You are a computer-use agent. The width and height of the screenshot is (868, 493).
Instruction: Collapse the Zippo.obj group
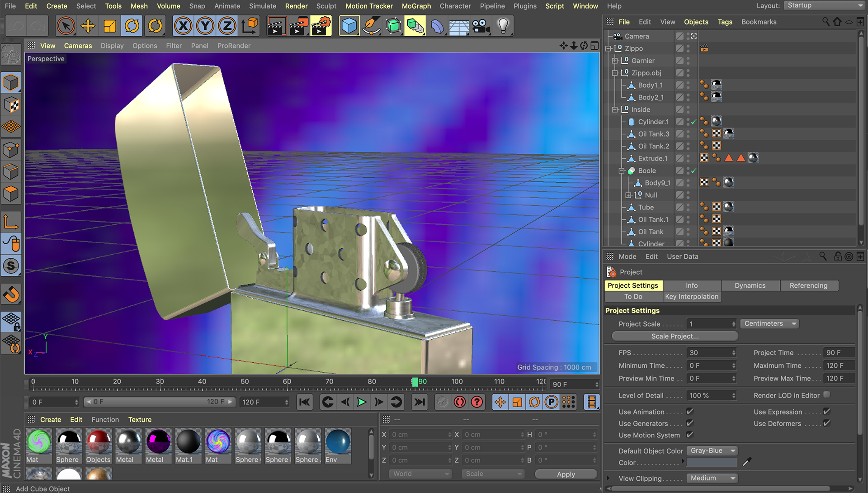(x=615, y=73)
